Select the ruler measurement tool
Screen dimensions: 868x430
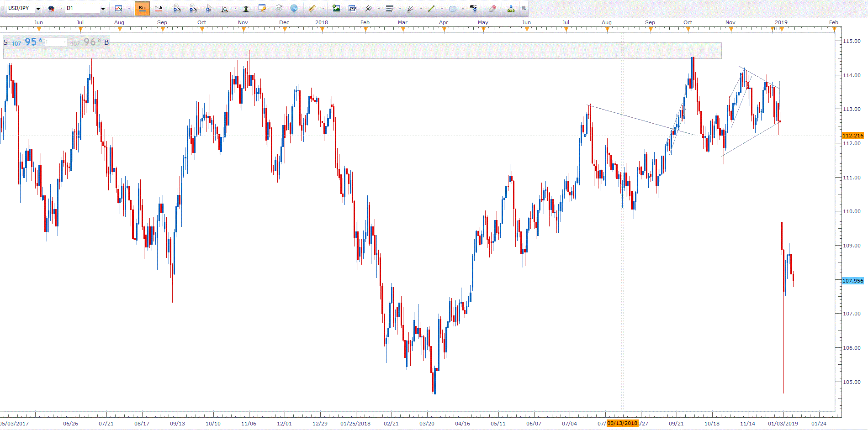pos(312,8)
